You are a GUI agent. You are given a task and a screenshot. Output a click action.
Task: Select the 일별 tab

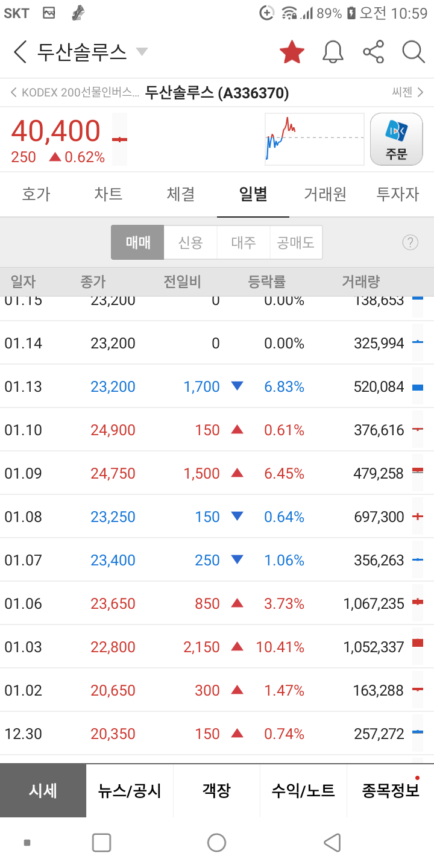(x=253, y=194)
